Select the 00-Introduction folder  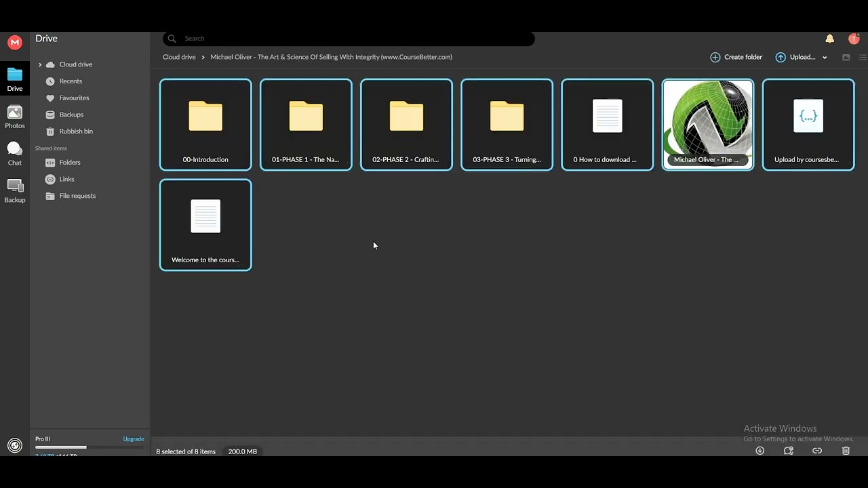[205, 125]
